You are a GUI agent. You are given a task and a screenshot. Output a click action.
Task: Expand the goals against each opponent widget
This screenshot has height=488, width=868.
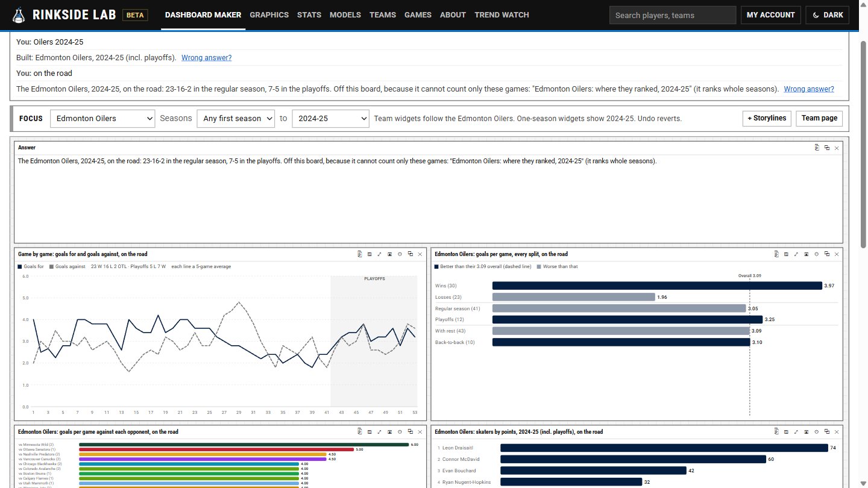[x=380, y=431]
